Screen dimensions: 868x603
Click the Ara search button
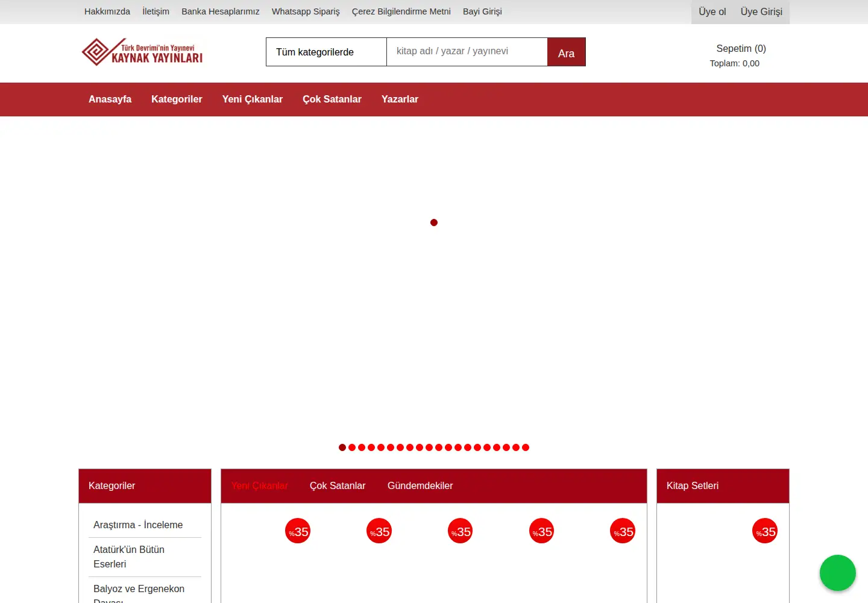click(x=567, y=52)
